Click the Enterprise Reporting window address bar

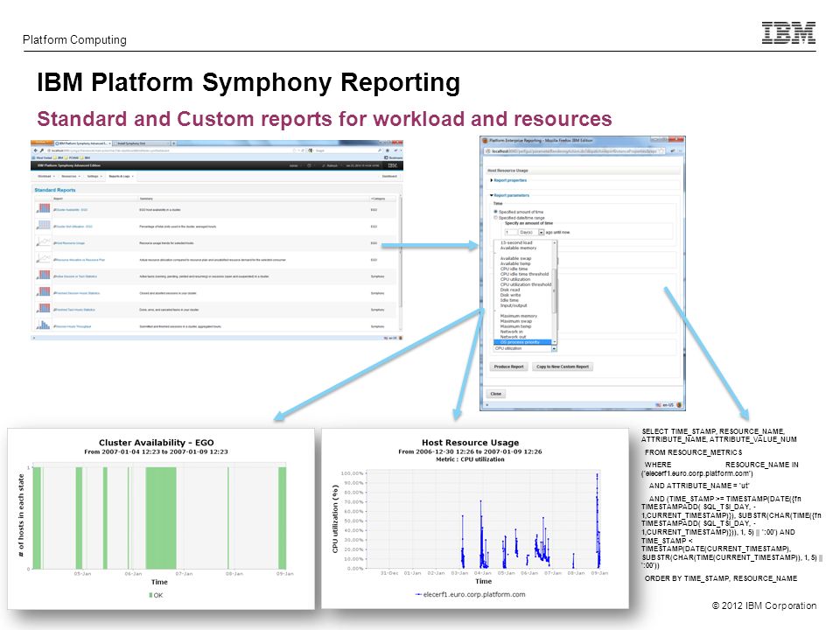(576, 151)
